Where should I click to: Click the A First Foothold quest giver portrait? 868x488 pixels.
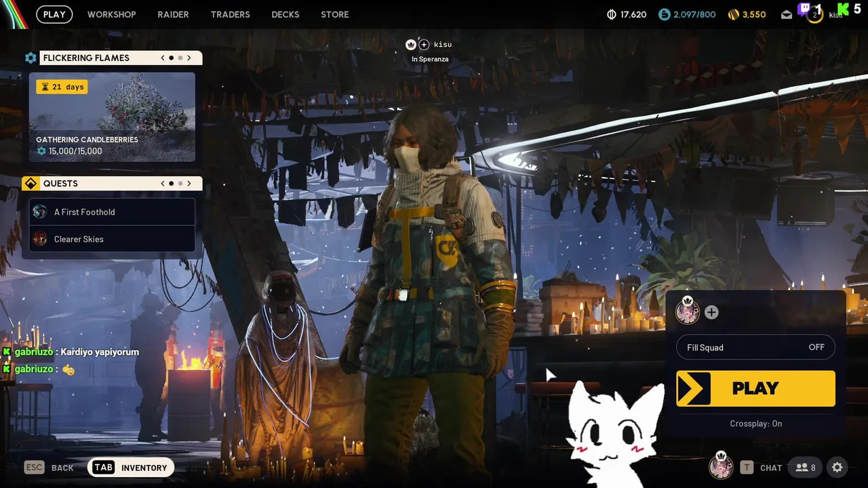point(40,212)
